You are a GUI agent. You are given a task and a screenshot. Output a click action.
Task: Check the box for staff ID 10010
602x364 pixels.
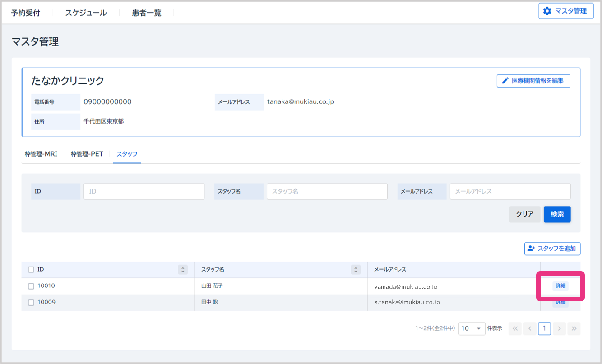31,286
